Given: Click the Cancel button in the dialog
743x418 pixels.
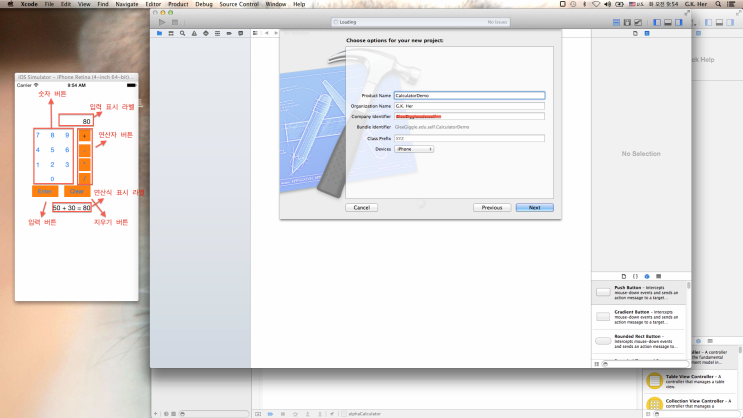Looking at the screenshot, I should (x=362, y=208).
